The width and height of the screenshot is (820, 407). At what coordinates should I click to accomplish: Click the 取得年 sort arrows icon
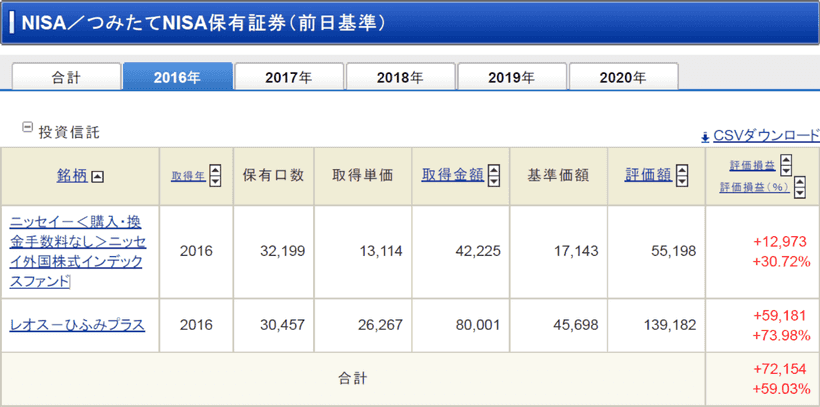(215, 176)
